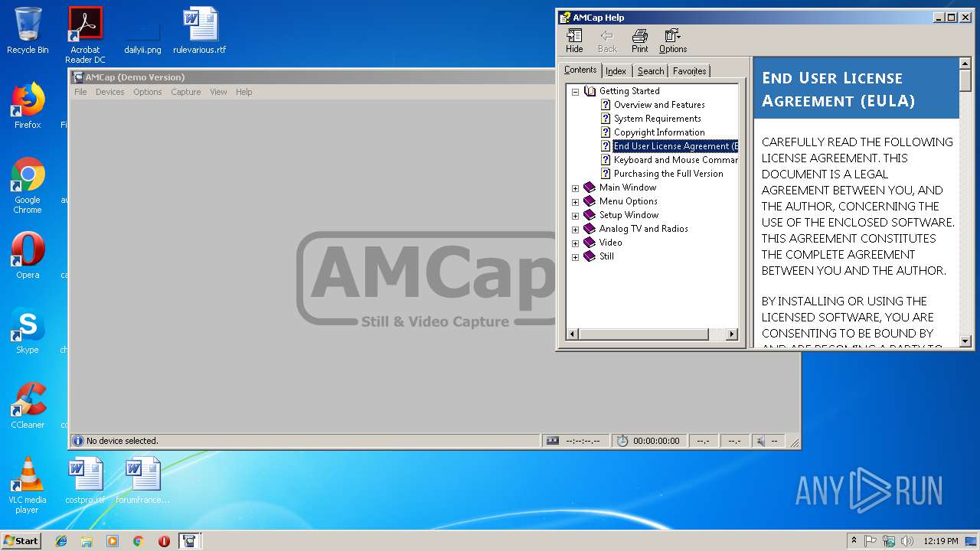Open the Recycle Bin desktop icon
This screenshot has width=980, height=551.
coord(28,31)
